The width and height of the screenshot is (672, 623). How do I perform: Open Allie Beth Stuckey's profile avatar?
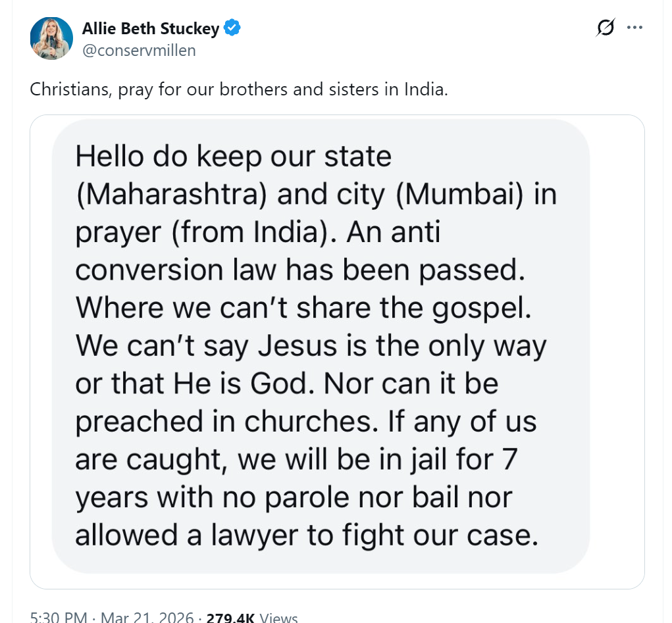point(51,38)
